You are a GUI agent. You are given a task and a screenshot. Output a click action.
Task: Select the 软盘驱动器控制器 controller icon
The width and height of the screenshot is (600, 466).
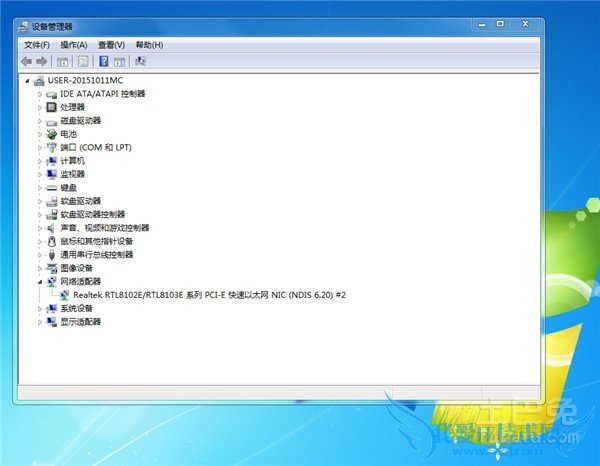[x=52, y=215]
